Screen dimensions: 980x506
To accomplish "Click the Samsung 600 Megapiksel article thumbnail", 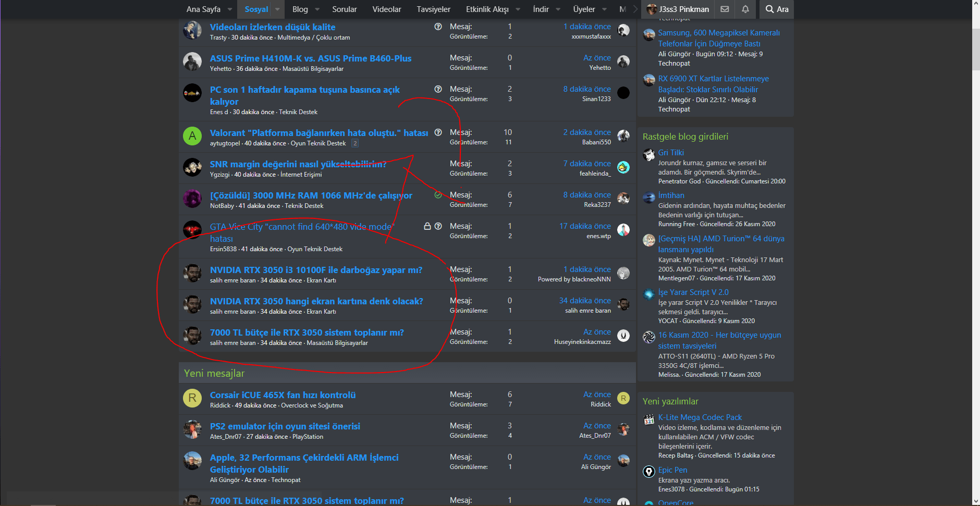I will (649, 35).
